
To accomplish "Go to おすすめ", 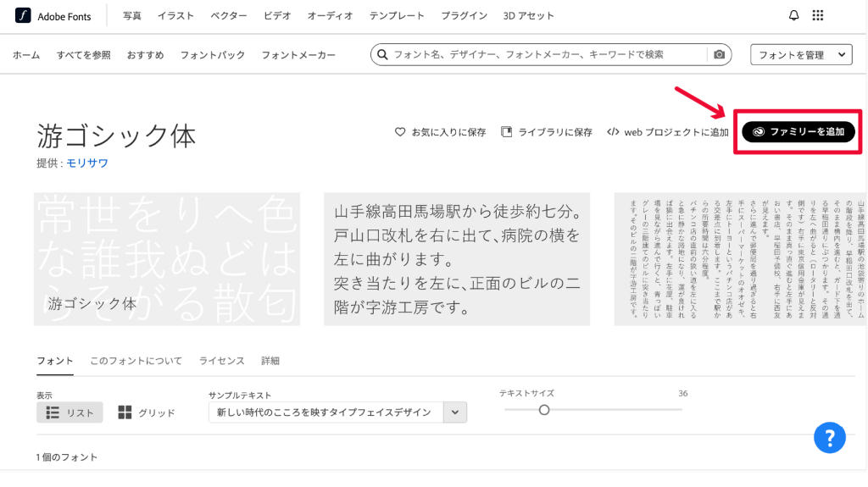I will 145,55.
